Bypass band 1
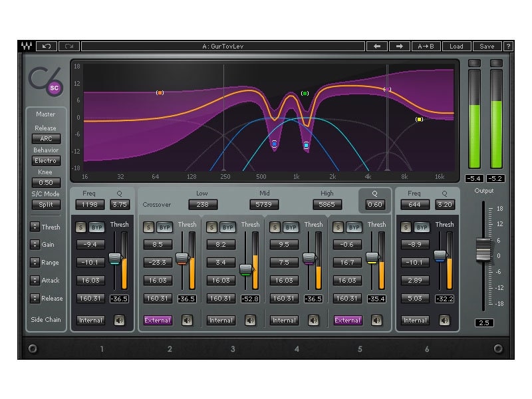The image size is (532, 399). [96, 227]
